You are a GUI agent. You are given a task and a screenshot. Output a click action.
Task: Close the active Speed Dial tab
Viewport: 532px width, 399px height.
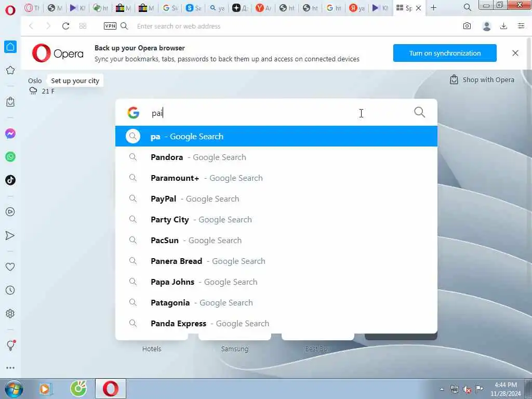point(418,8)
